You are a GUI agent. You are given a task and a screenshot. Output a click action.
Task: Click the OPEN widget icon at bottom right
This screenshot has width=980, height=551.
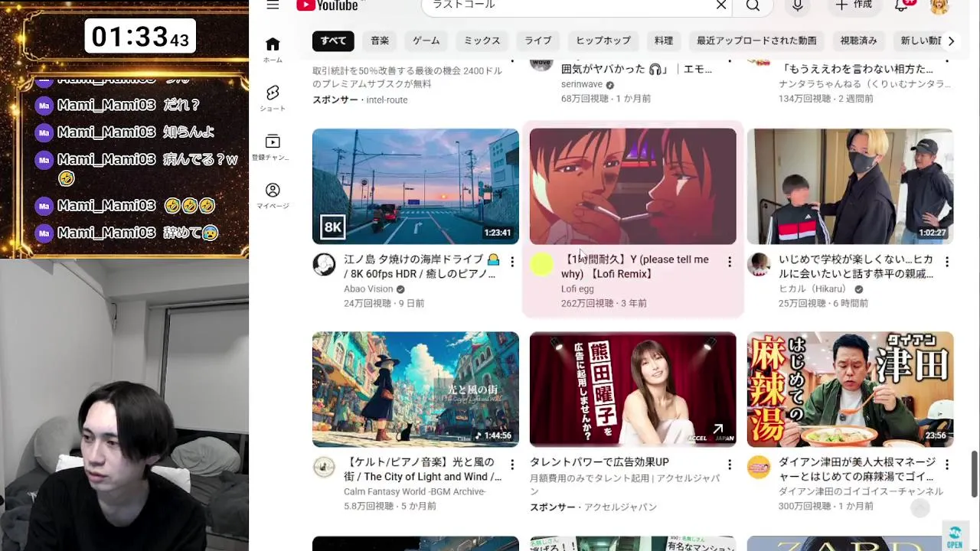pyautogui.click(x=954, y=536)
